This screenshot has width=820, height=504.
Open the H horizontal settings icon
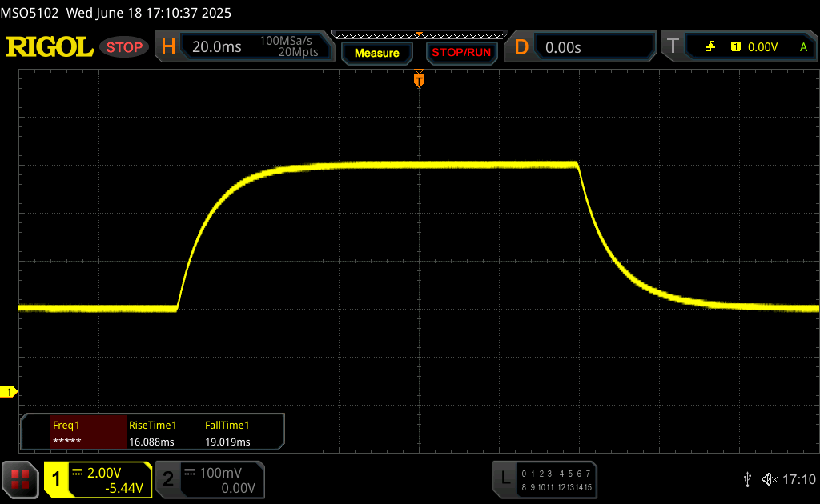coord(168,47)
